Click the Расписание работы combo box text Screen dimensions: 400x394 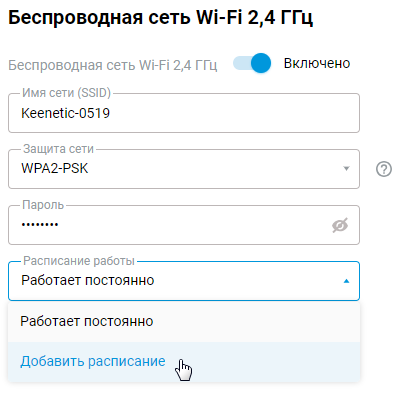[88, 281]
